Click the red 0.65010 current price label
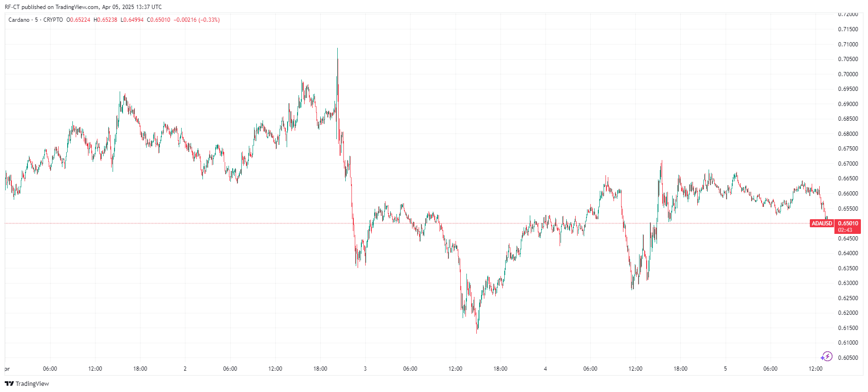Image resolution: width=868 pixels, height=392 pixels. (848, 223)
